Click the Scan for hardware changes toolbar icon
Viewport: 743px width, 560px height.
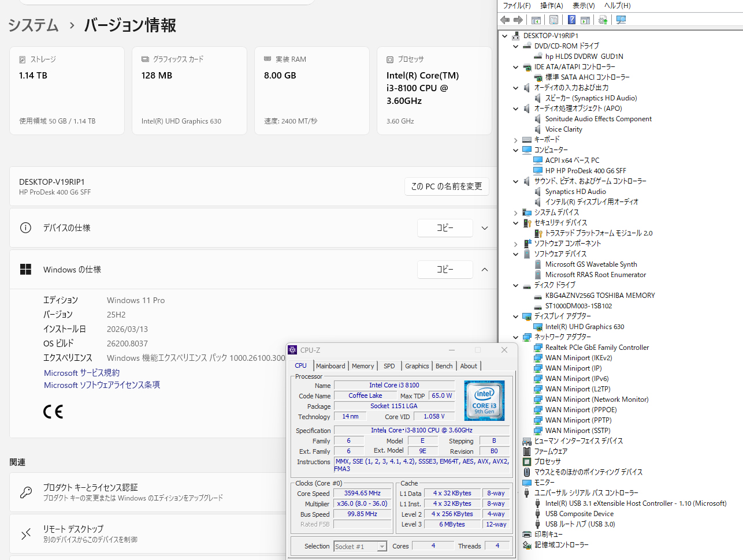621,20
